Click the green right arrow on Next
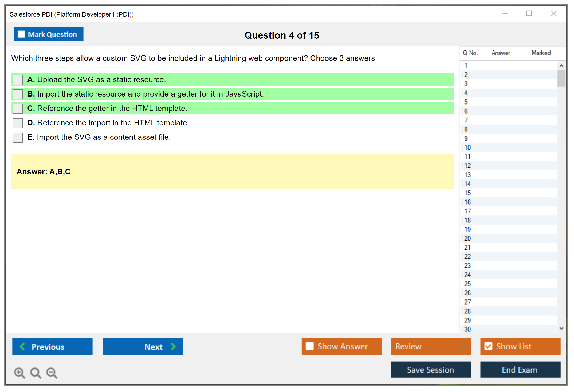Viewport: 574px width, 392px height. click(173, 346)
